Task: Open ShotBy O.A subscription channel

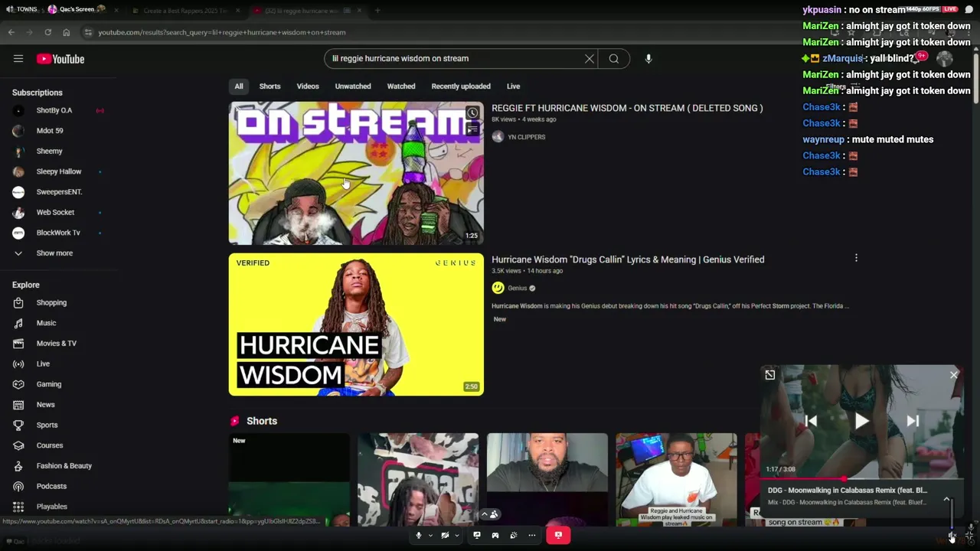Action: pyautogui.click(x=54, y=111)
